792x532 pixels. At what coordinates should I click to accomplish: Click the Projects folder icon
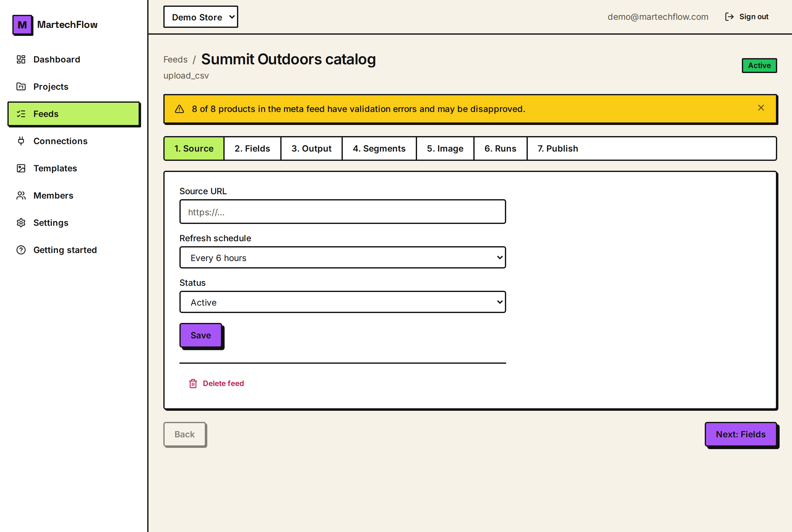point(21,87)
